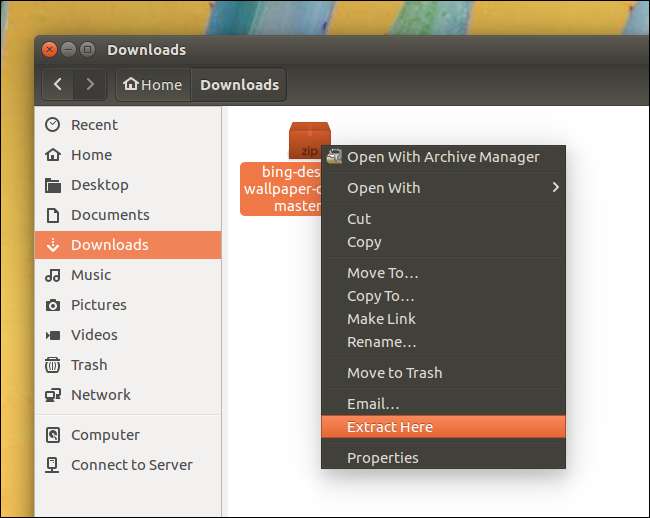Go back using the left arrow button
The width and height of the screenshot is (650, 518).
tap(59, 85)
